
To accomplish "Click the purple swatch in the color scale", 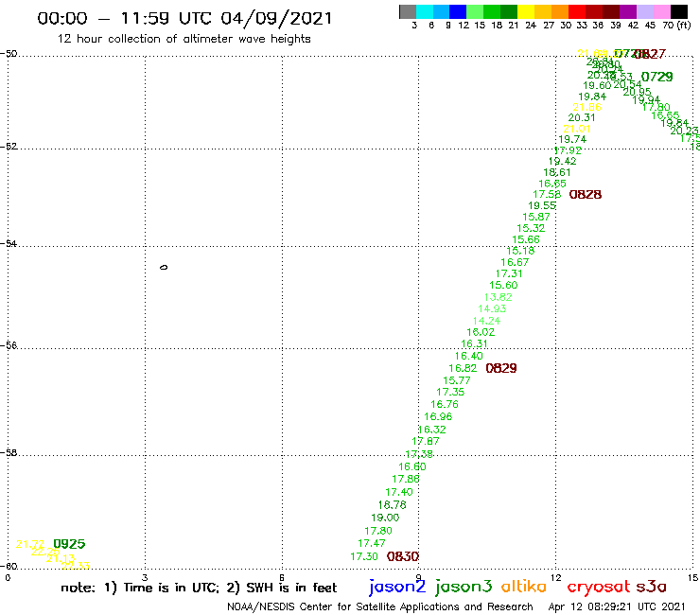I will (628, 11).
